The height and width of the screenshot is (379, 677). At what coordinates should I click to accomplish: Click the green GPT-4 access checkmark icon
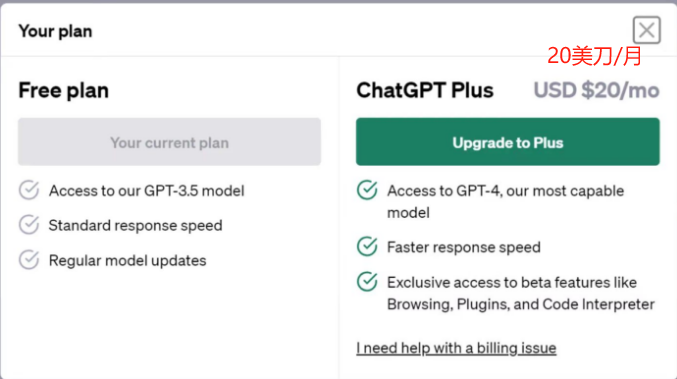coord(367,190)
